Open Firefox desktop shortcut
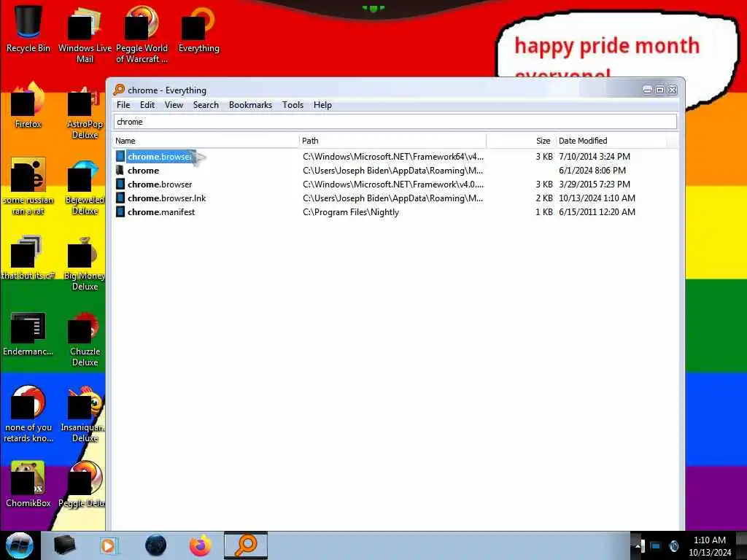Viewport: 747px width, 560px height. tap(28, 105)
